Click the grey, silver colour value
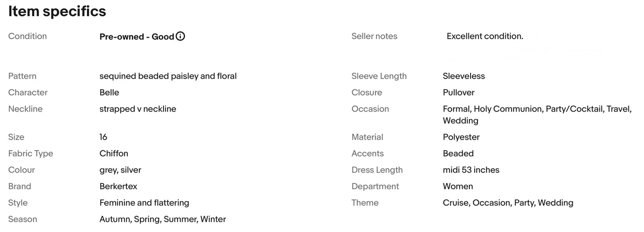Image resolution: width=644 pixels, height=232 pixels. coord(120,170)
